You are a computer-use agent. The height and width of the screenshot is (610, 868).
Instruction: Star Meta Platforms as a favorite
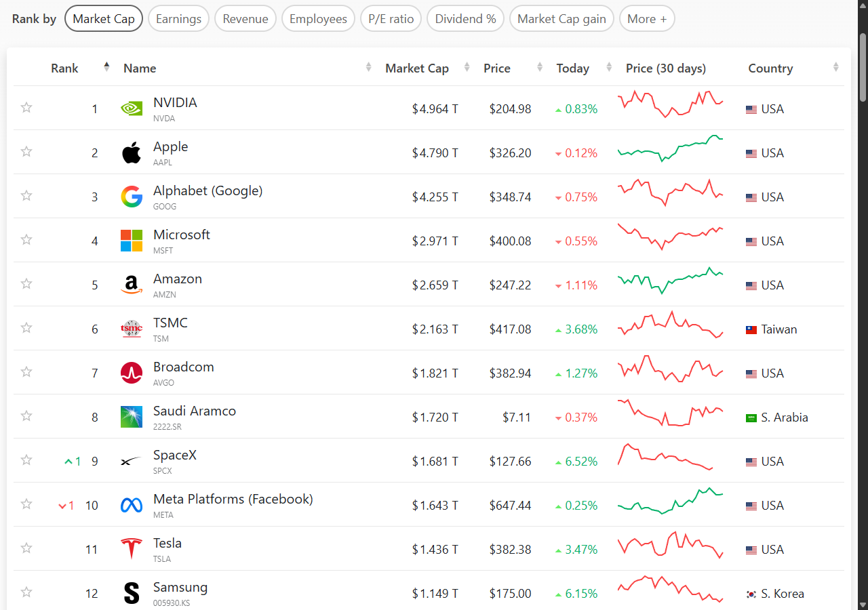(x=26, y=504)
